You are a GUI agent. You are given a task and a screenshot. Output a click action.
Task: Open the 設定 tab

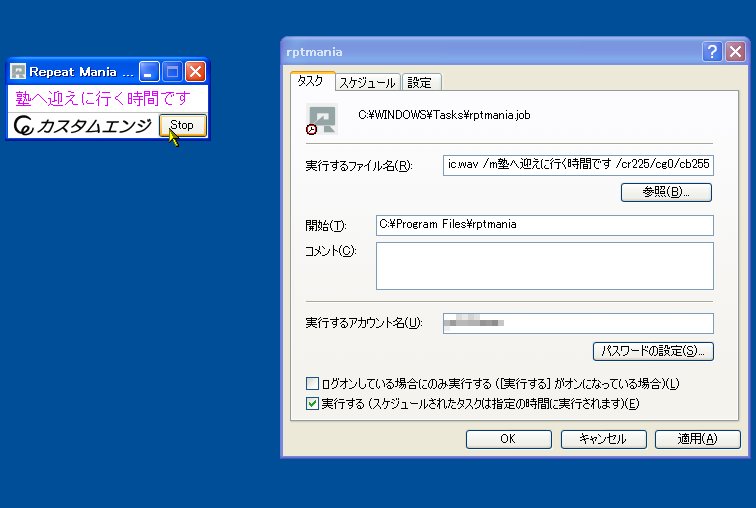coord(420,82)
